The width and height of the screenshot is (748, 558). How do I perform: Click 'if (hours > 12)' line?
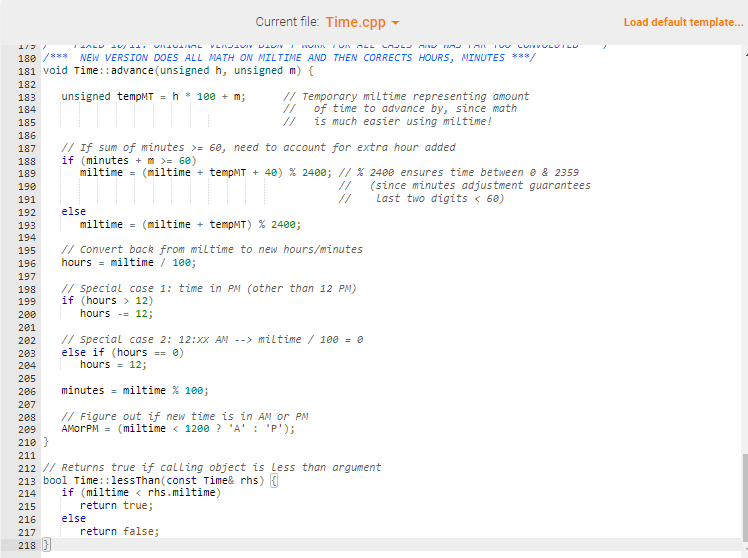[x=107, y=301]
